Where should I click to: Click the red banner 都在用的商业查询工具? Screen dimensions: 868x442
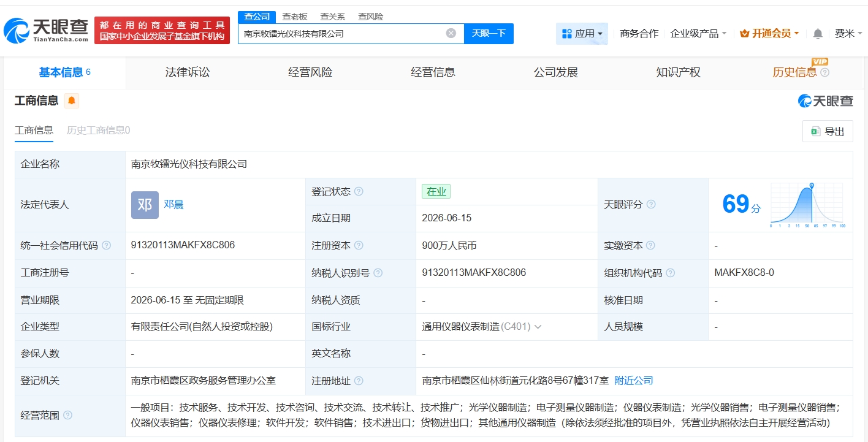[162, 31]
